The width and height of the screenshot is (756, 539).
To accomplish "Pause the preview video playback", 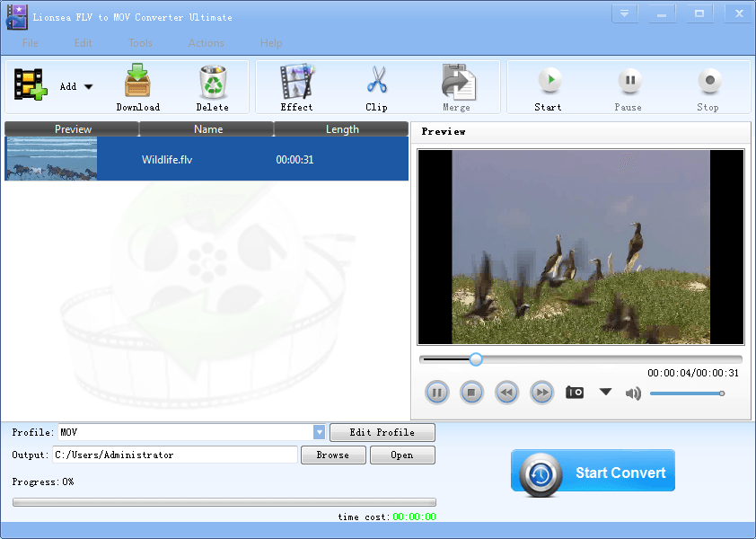I will coord(436,393).
